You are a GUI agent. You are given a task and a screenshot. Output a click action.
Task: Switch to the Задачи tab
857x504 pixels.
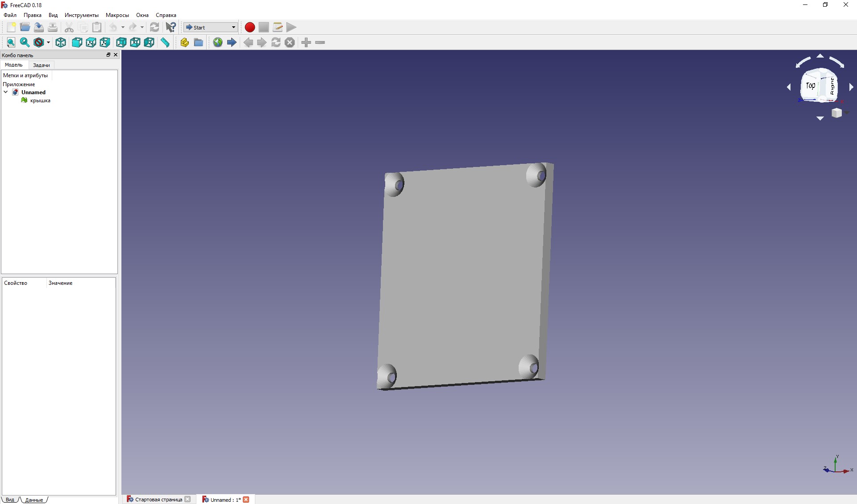click(42, 65)
